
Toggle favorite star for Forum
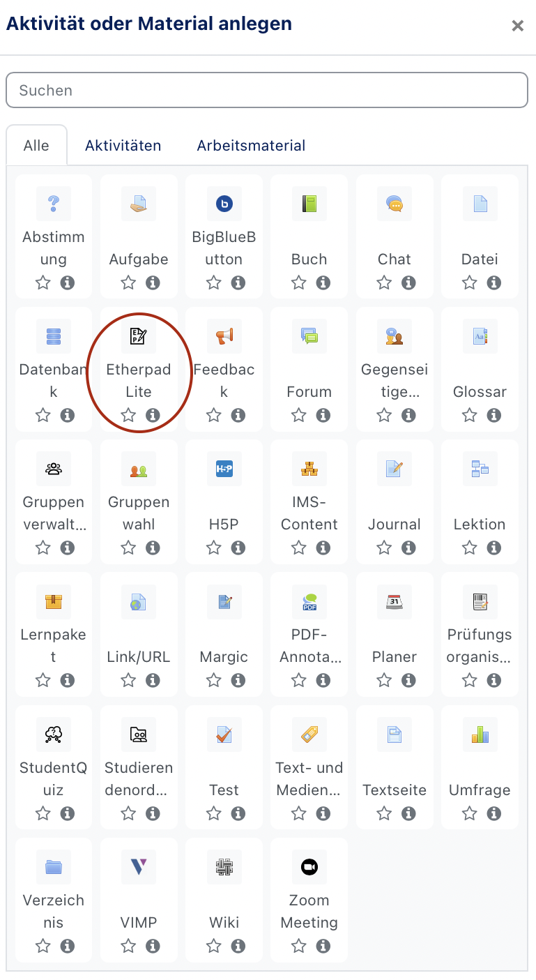tap(299, 415)
